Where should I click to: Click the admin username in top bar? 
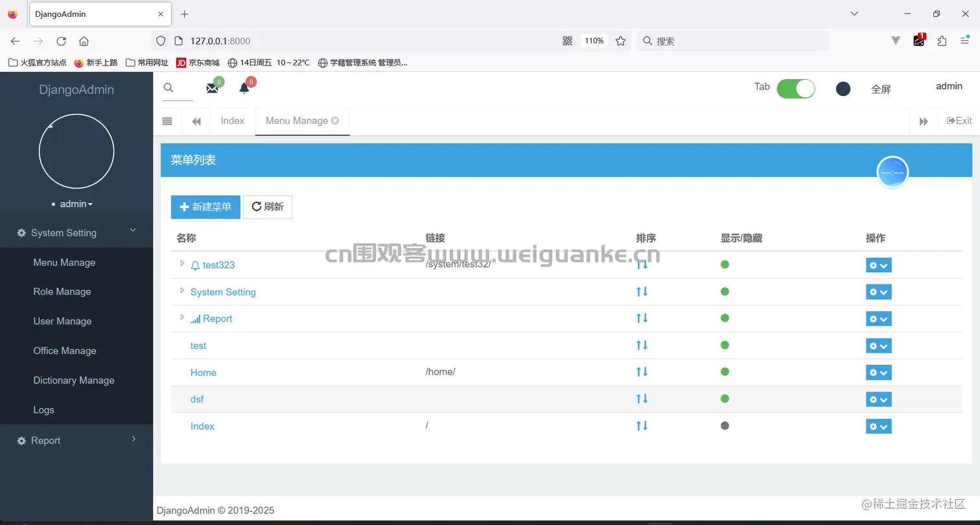[x=949, y=86]
